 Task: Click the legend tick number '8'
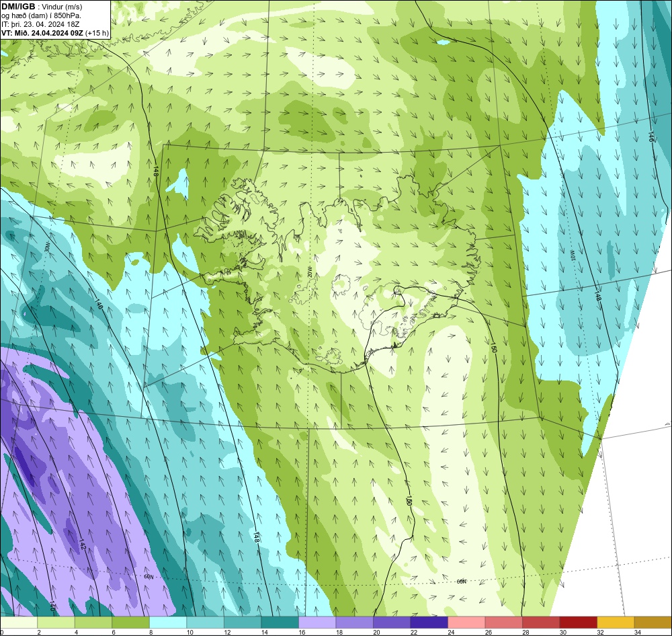tap(151, 632)
